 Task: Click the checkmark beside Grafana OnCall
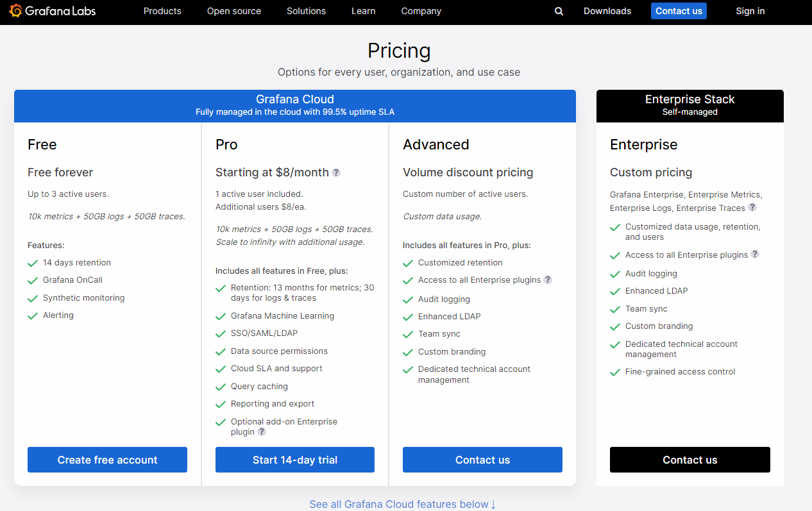(x=33, y=281)
